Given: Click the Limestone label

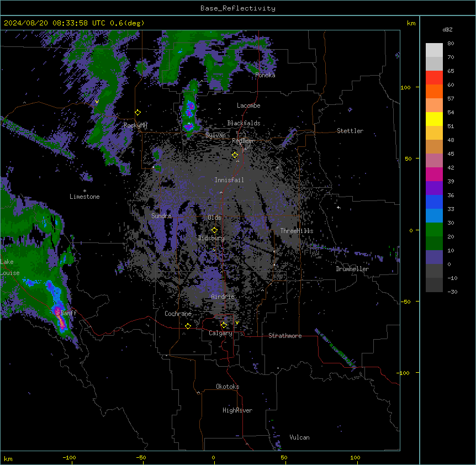Looking at the screenshot, I should [x=84, y=197].
